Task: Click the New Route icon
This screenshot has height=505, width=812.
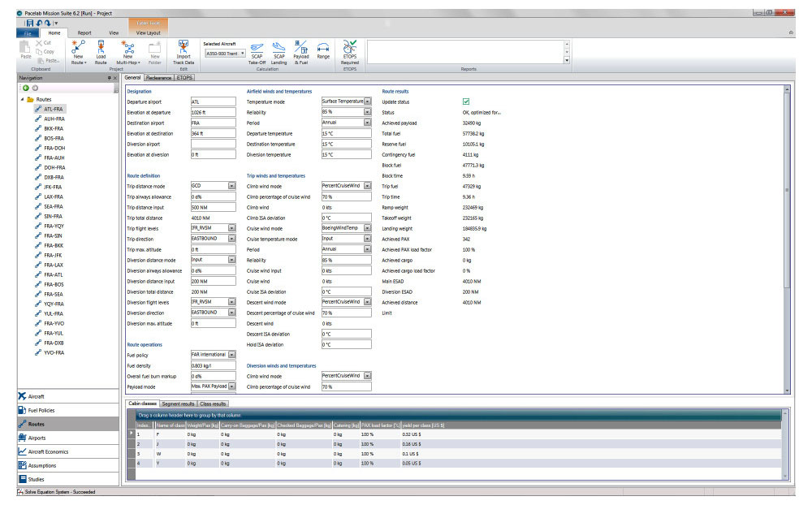Action: pos(79,48)
